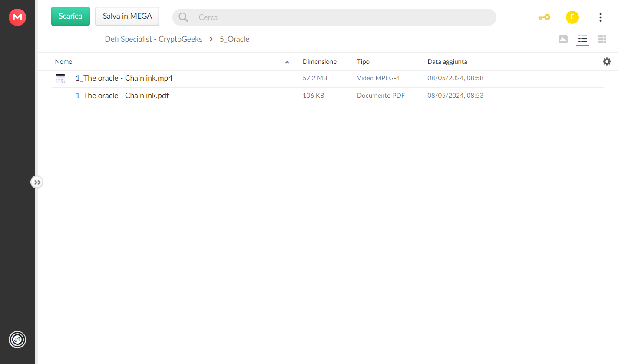618x364 pixels.
Task: Click the 08/05/2024, 08:58 date cell
Action: coord(455,78)
